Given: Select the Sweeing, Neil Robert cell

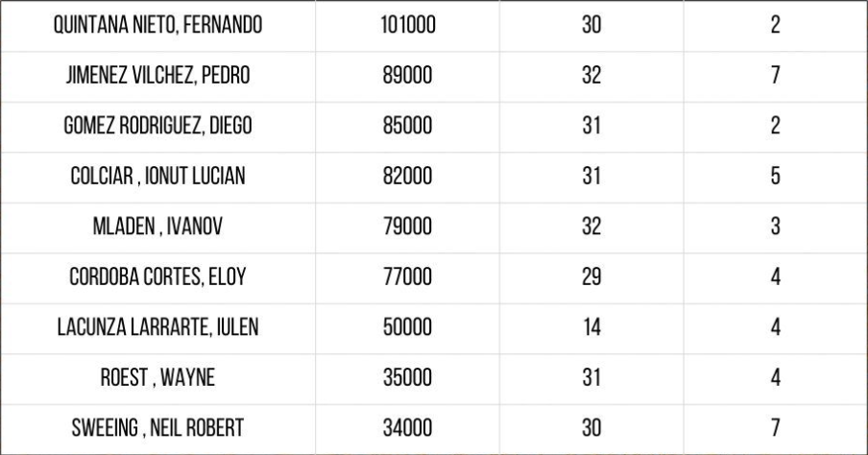Looking at the screenshot, I should point(157,428).
